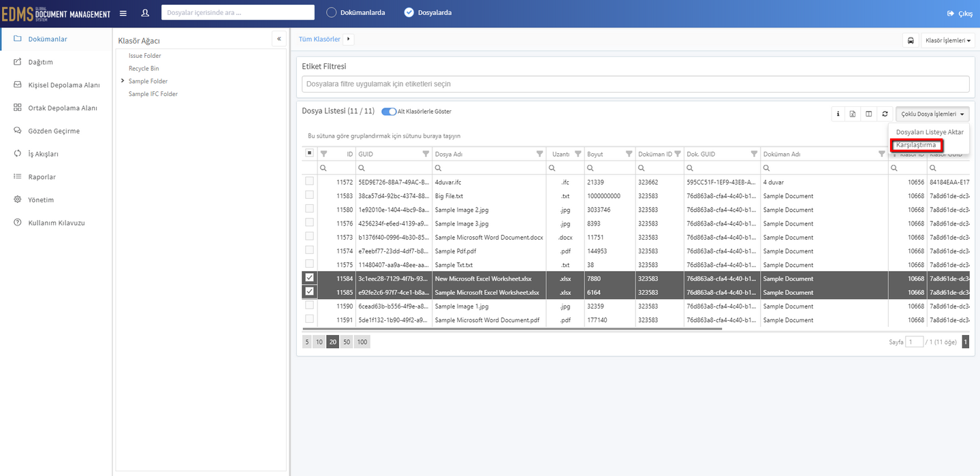Image resolution: width=980 pixels, height=476 pixels.
Task: Click the file list info icon
Action: [838, 114]
